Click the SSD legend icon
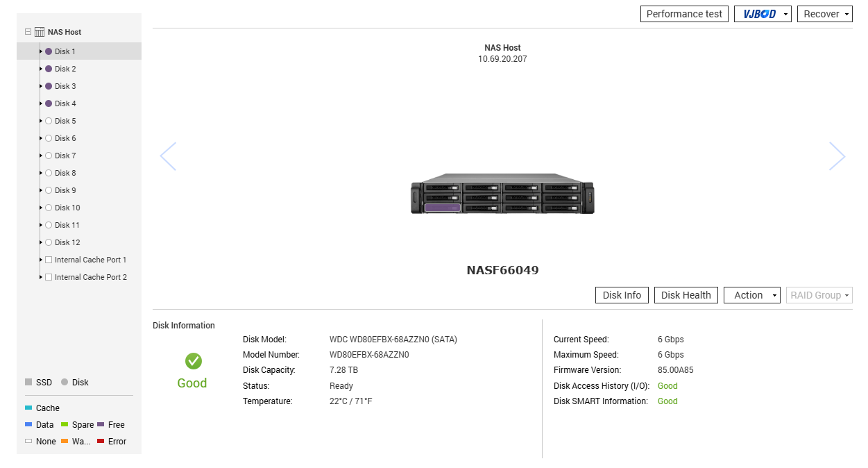 [x=28, y=382]
